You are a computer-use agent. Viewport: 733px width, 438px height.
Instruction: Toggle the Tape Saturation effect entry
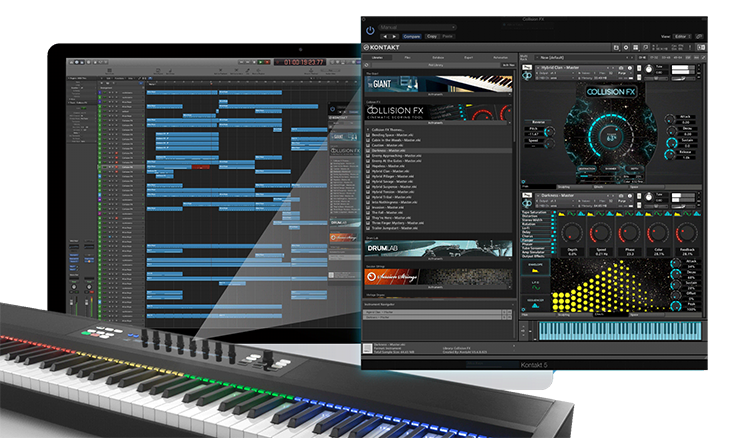point(538,212)
